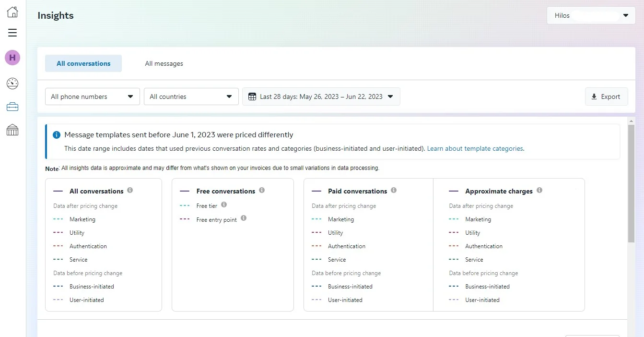Switch to All messages tab
This screenshot has width=644, height=337.
(x=164, y=63)
